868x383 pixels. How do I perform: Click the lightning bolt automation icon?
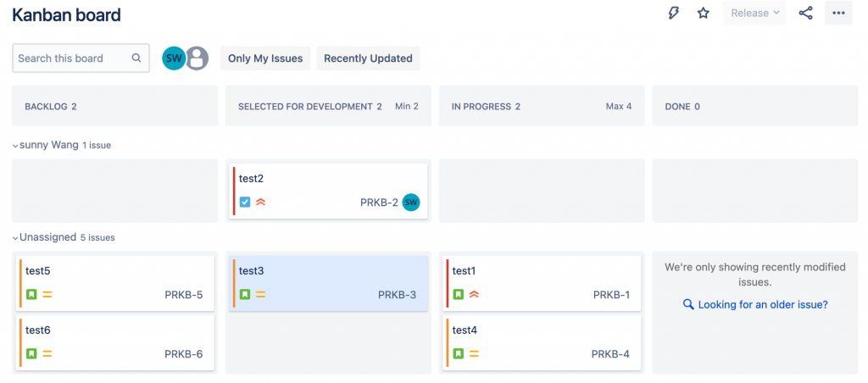tap(674, 13)
